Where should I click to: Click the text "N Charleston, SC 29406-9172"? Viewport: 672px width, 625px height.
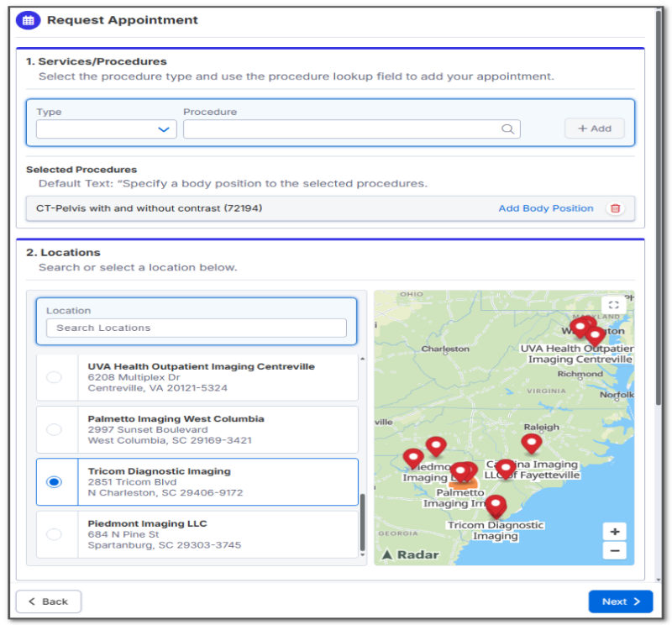click(165, 493)
